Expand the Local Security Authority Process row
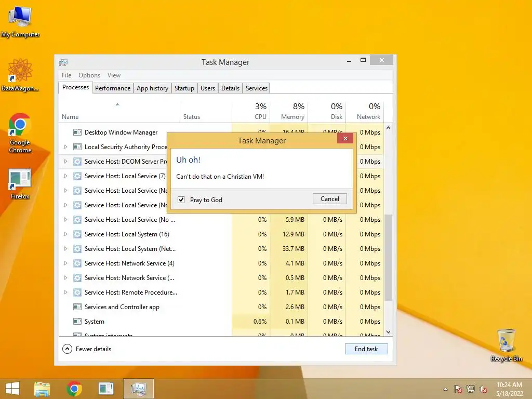 [x=66, y=147]
